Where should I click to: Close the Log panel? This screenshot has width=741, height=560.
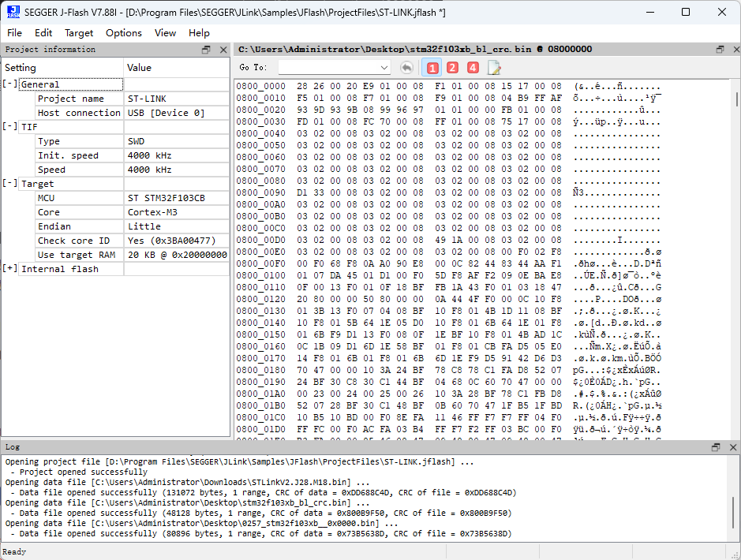733,446
